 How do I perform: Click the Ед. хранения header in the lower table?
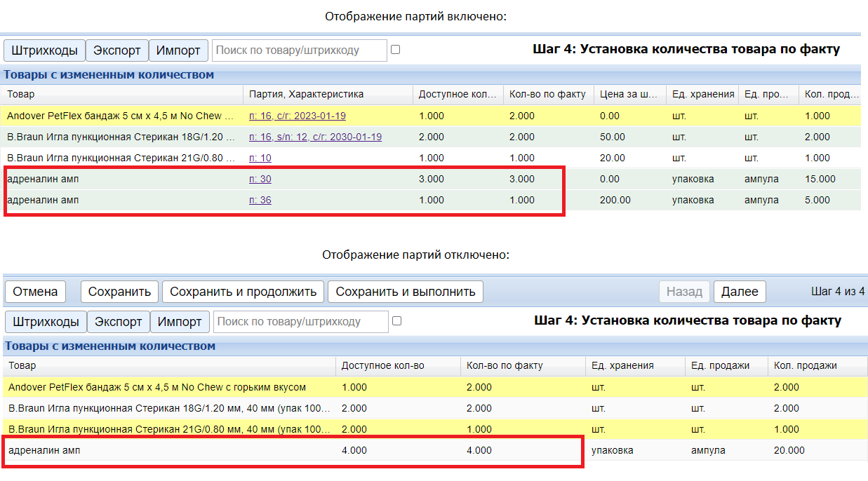coord(622,365)
